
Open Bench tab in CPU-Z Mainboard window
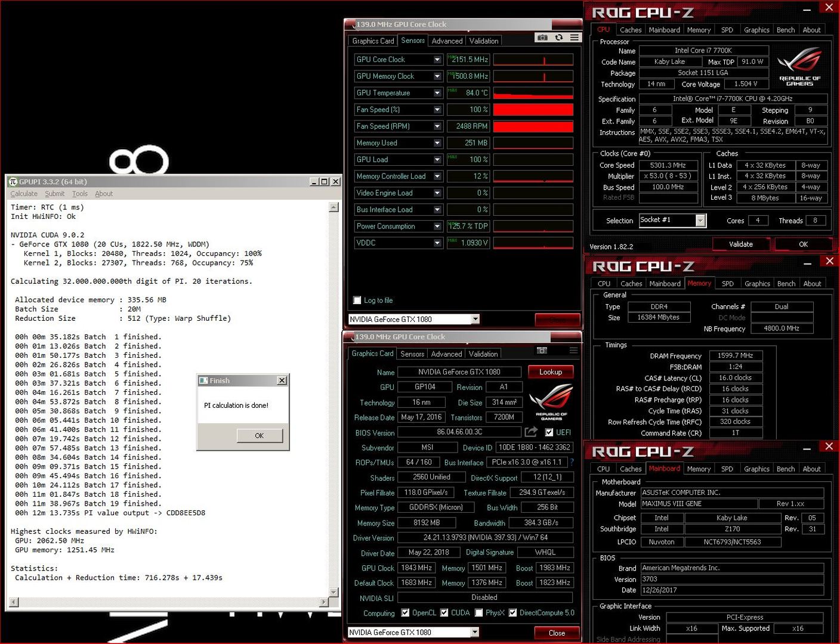tap(786, 469)
